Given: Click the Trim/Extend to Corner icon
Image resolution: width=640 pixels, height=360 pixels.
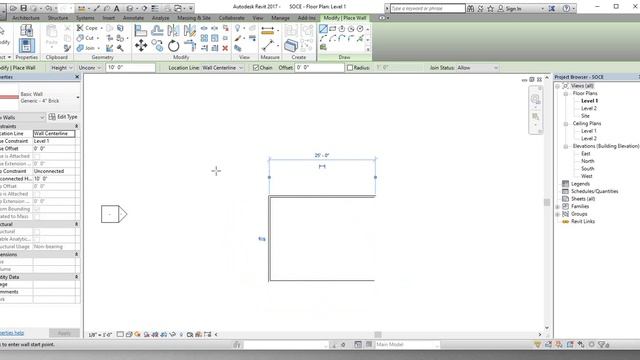Looking at the screenshot, I should point(190,45).
